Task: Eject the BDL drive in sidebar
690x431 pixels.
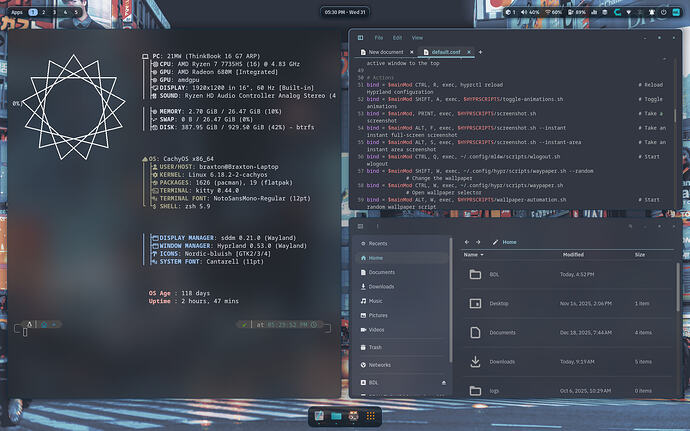Action: point(444,383)
